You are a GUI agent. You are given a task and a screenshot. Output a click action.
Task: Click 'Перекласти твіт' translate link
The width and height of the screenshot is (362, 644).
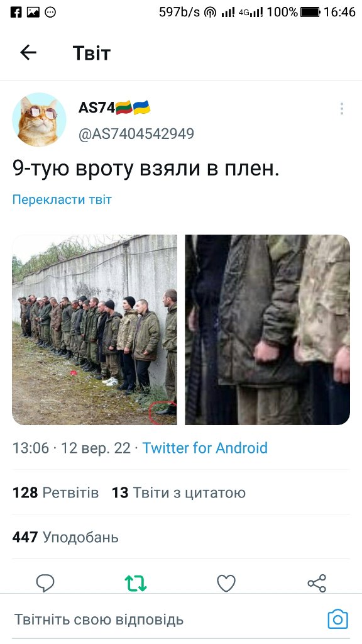(x=62, y=199)
